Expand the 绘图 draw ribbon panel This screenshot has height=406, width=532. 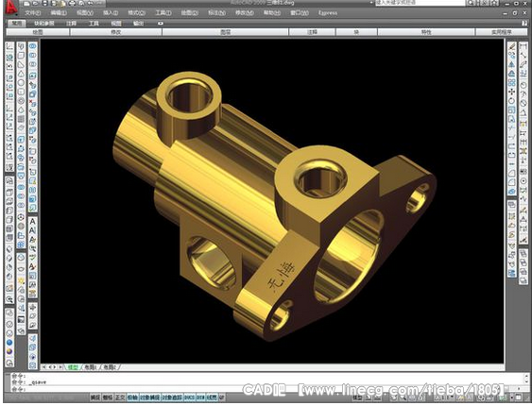(38, 32)
